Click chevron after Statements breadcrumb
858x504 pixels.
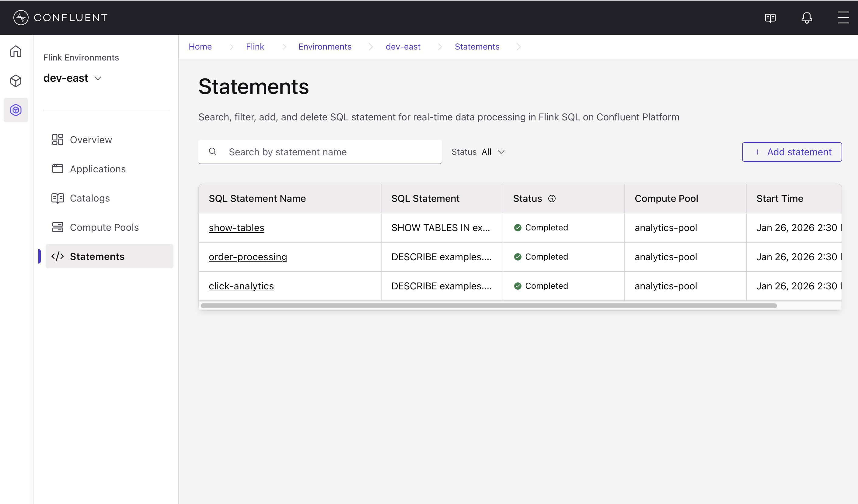click(518, 47)
